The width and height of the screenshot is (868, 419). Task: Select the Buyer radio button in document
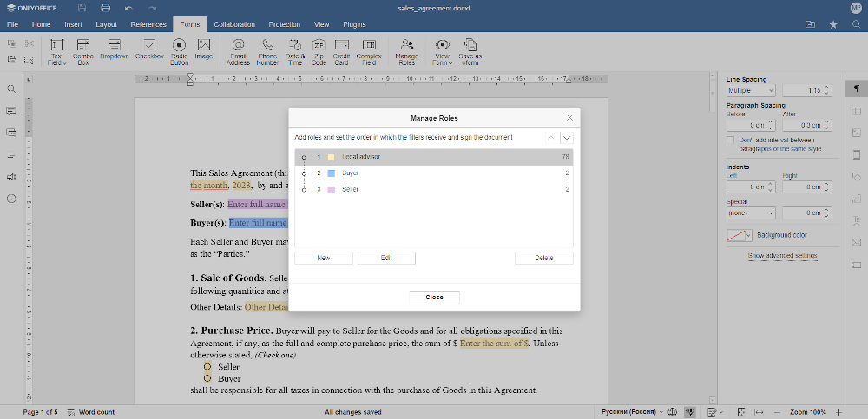(x=207, y=378)
